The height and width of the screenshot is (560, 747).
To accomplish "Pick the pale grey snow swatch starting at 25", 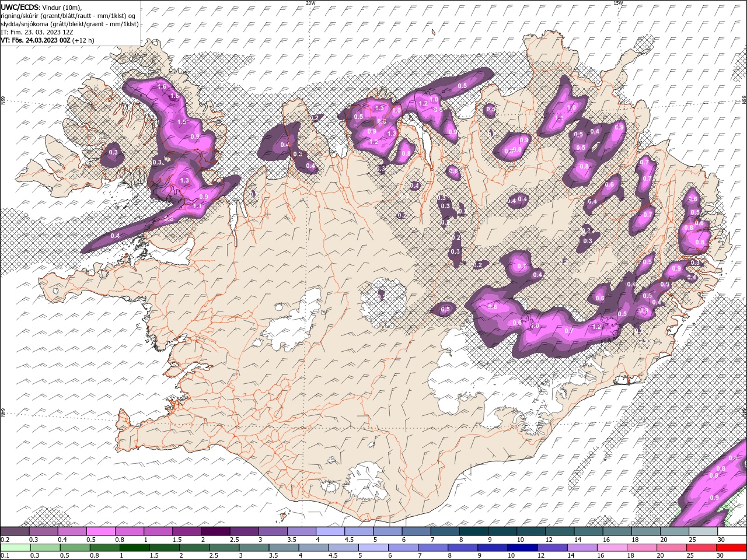I will [x=703, y=531].
